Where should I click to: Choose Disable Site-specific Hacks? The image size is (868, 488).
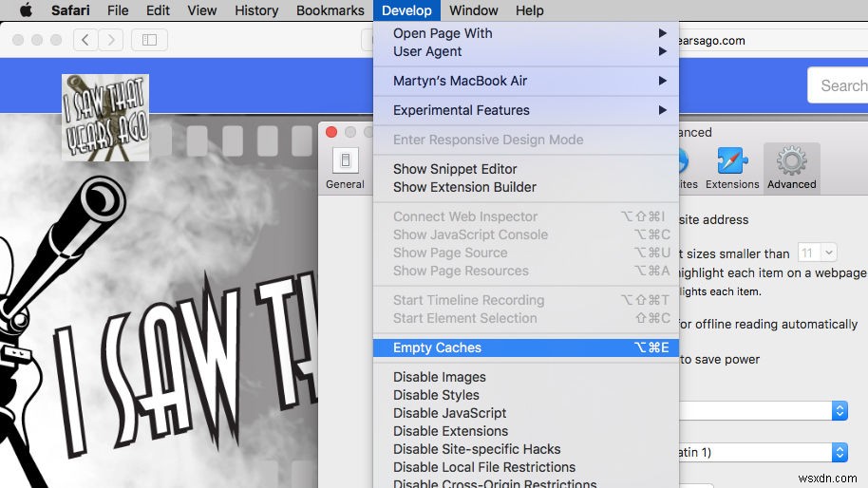click(x=526, y=449)
